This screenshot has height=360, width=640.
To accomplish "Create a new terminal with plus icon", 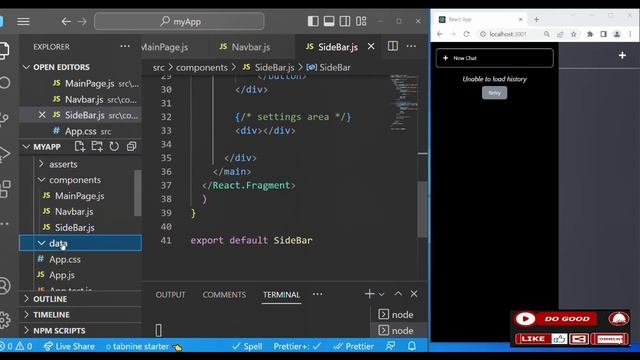I will 369,294.
